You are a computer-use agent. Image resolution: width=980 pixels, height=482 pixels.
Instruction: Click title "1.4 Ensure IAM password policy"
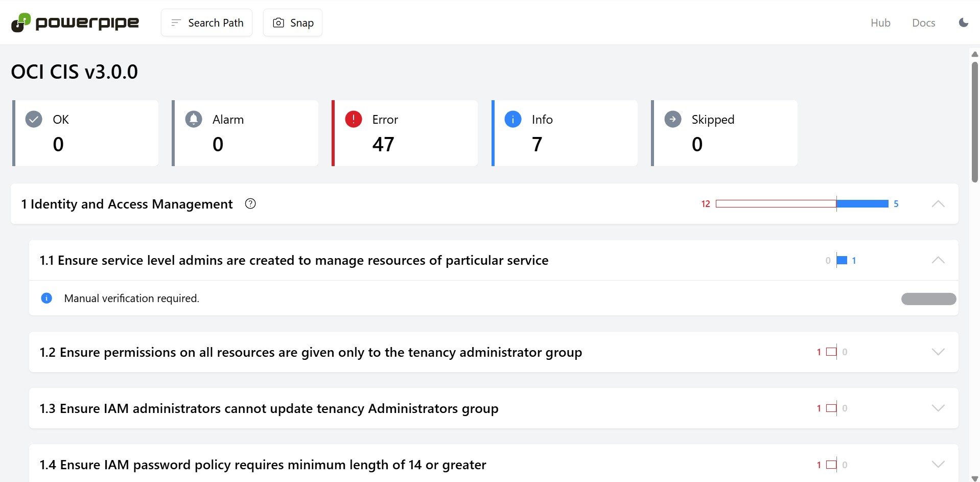(x=263, y=465)
